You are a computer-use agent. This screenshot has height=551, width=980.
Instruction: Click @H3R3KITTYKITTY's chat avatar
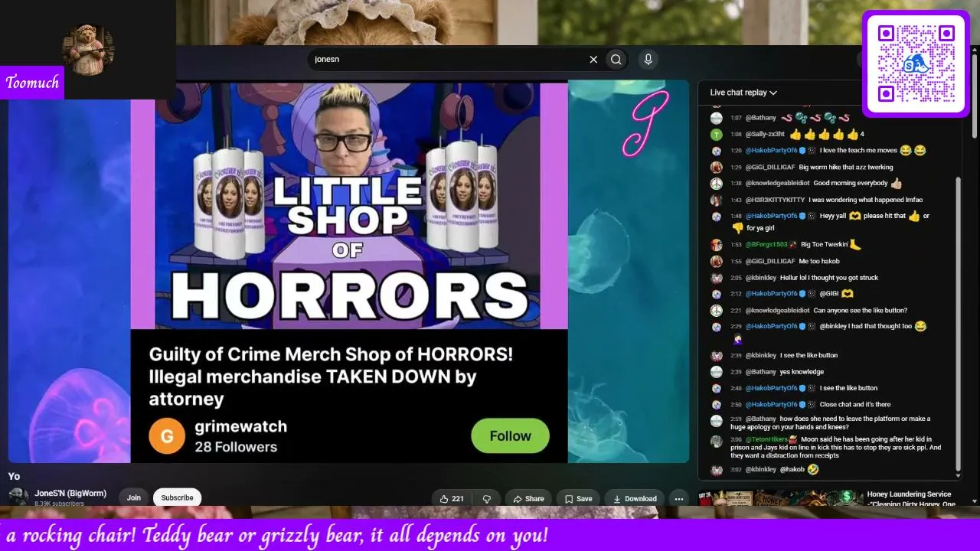point(716,201)
